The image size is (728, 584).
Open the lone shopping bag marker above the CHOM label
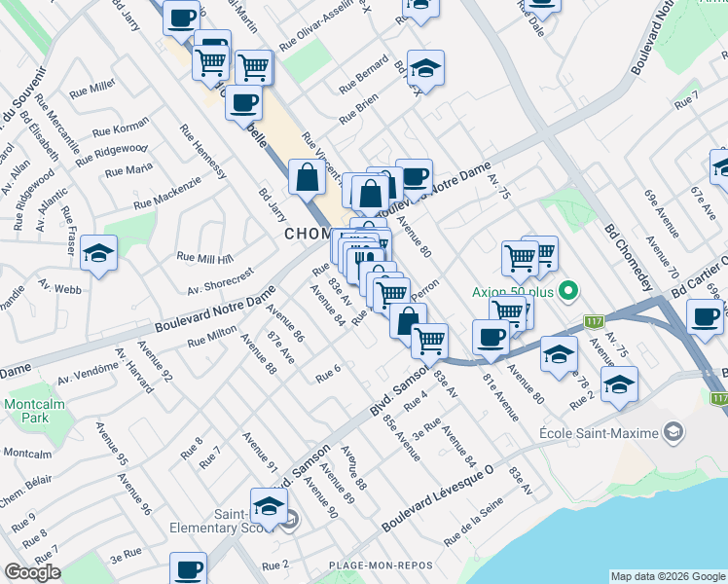307,178
